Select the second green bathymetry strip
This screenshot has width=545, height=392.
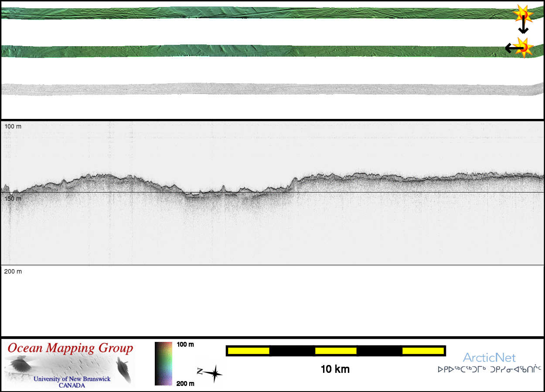tap(262, 51)
